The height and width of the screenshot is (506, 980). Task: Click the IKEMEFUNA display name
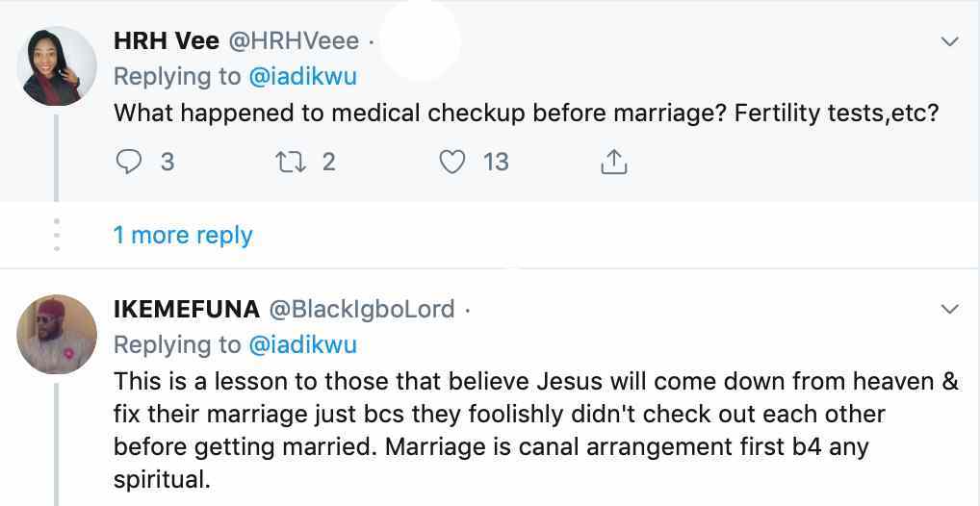(x=187, y=309)
